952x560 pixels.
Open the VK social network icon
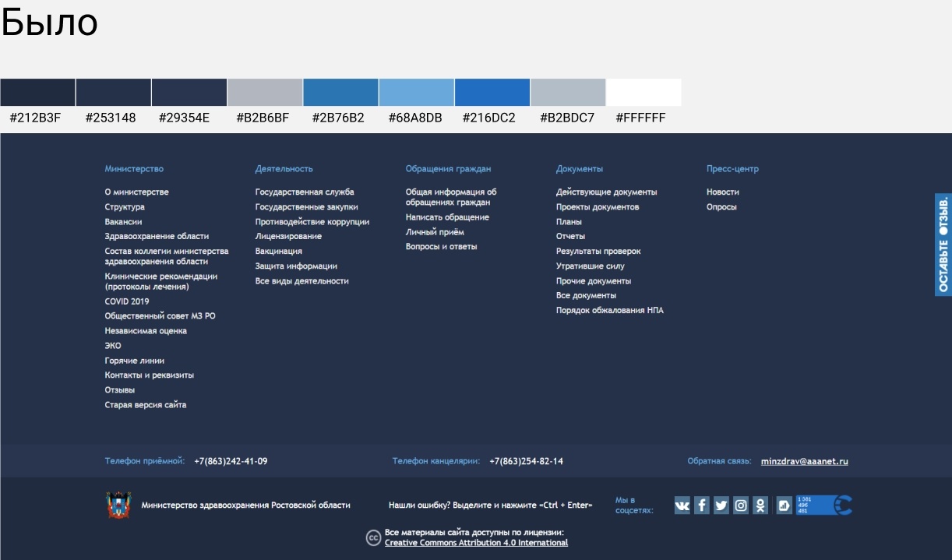point(682,505)
